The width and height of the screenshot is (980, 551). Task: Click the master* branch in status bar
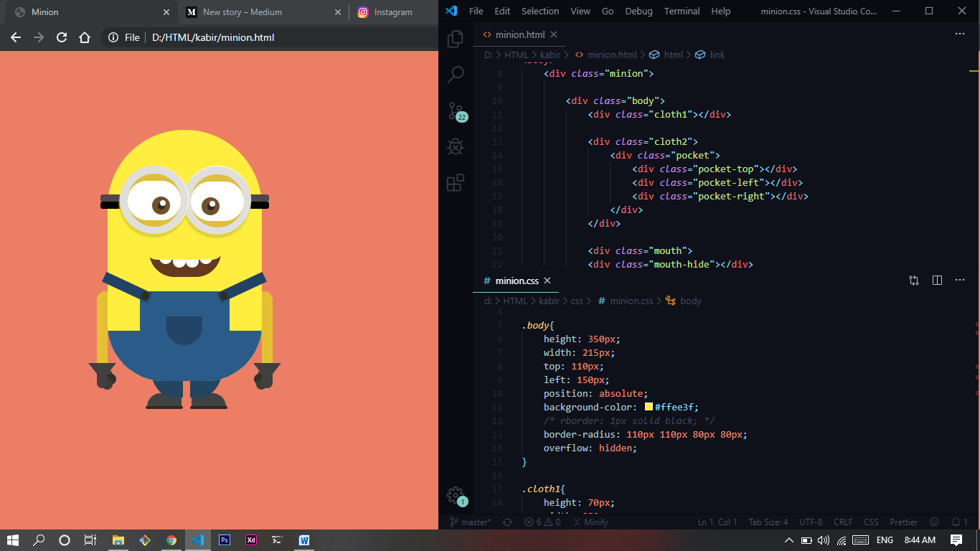click(x=471, y=522)
